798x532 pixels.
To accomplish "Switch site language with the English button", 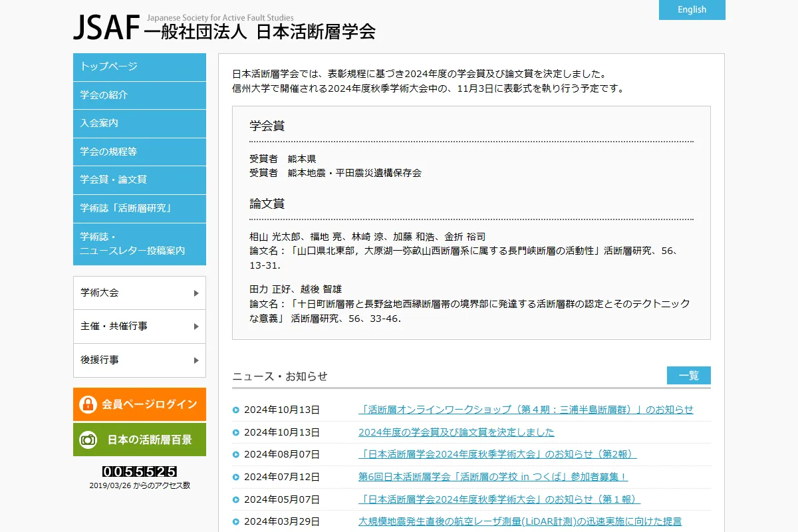I will tap(692, 10).
